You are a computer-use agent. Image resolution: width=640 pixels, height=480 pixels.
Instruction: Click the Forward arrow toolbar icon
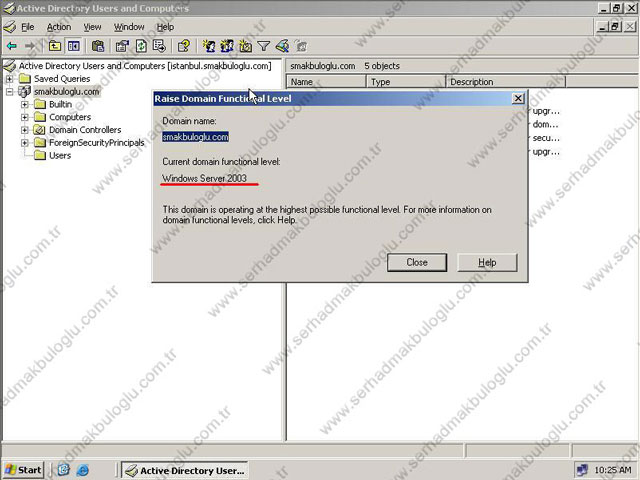click(30, 46)
